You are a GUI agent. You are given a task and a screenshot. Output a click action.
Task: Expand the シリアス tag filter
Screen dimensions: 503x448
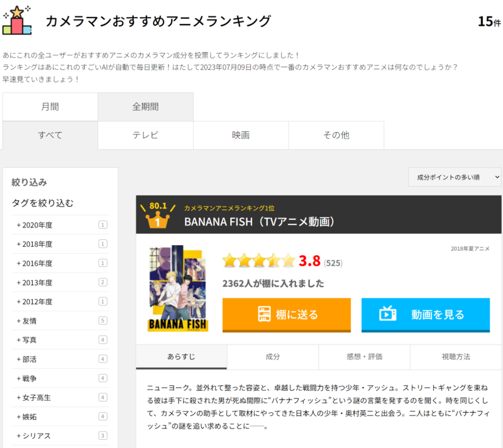pos(60,436)
